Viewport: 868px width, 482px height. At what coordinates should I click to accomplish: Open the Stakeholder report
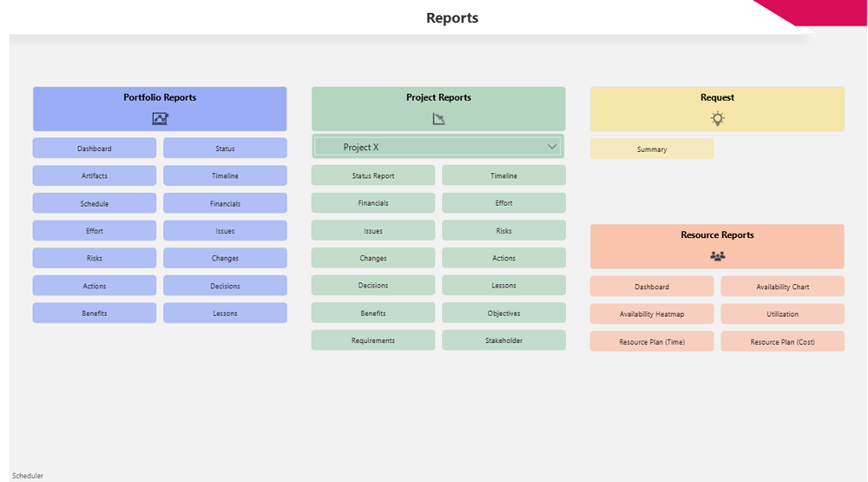click(x=503, y=340)
